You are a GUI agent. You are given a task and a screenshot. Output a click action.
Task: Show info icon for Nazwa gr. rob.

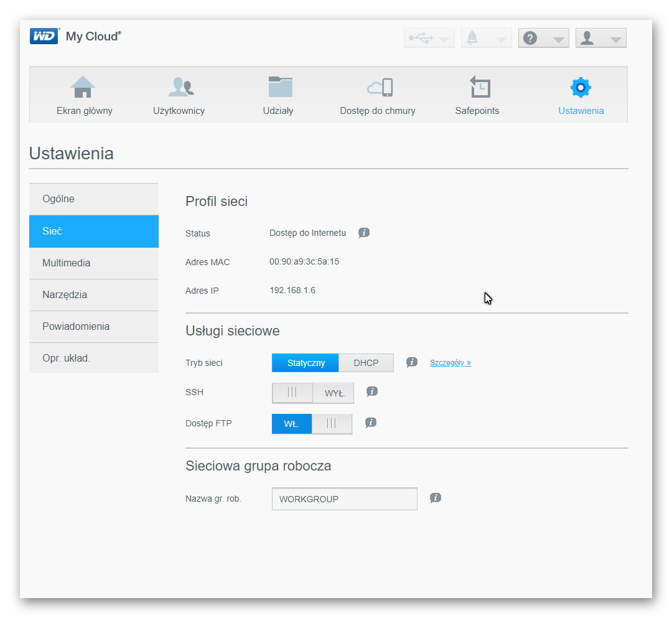coord(436,497)
